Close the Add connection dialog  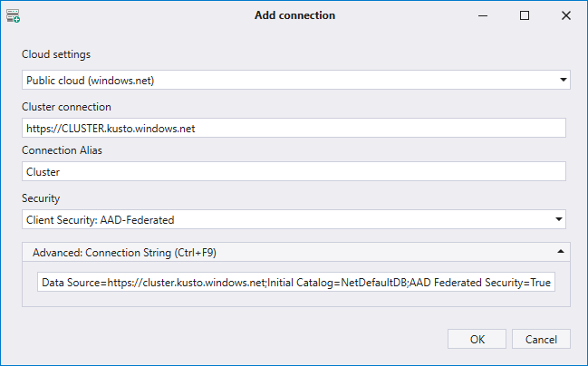click(x=565, y=15)
